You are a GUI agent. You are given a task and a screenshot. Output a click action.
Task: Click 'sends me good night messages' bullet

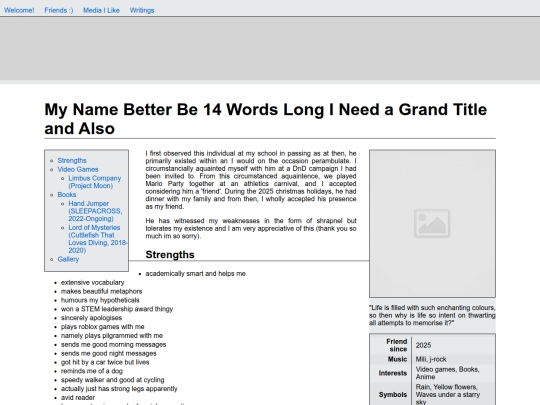pyautogui.click(x=108, y=353)
